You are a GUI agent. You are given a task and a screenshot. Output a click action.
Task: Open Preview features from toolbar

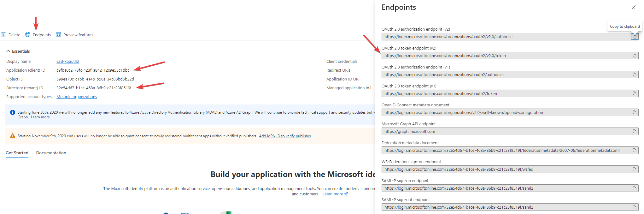[x=75, y=35]
